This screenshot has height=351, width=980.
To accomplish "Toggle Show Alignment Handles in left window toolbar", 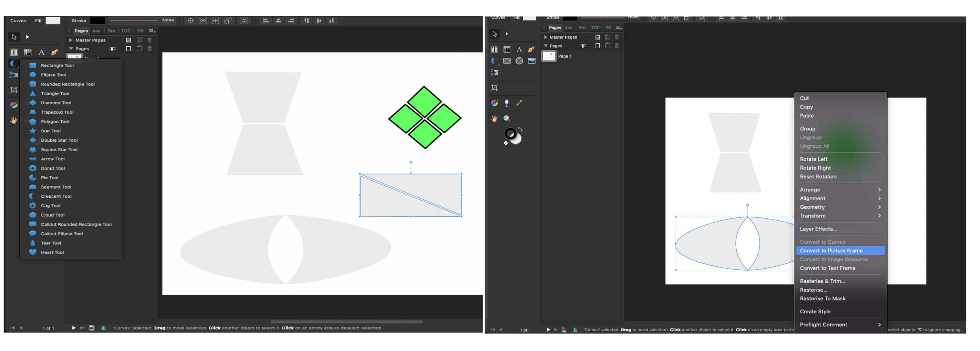I will click(215, 20).
